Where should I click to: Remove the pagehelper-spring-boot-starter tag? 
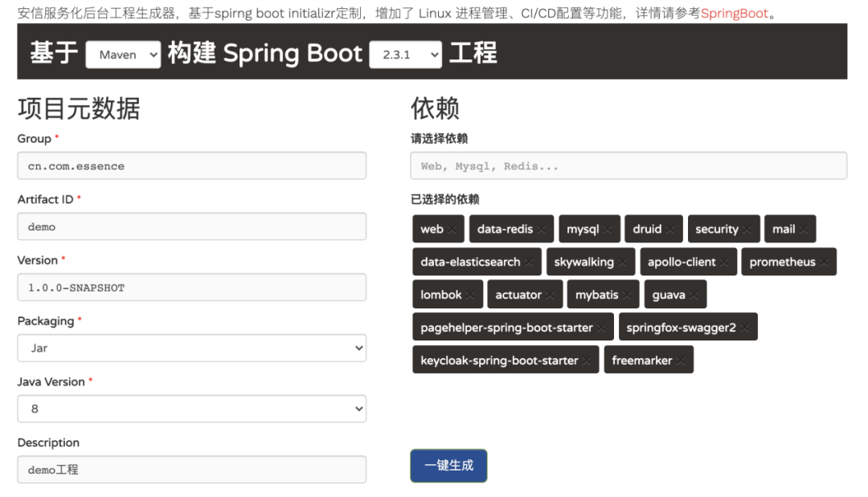tap(602, 328)
